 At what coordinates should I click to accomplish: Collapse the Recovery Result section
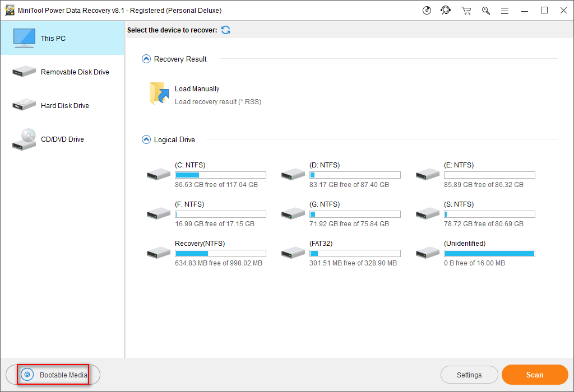pos(146,59)
